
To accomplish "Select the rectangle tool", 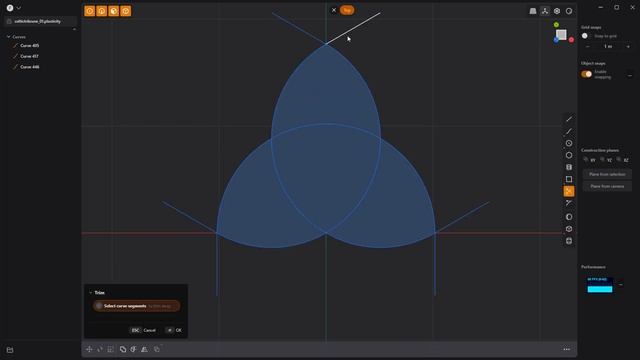I will (x=569, y=179).
